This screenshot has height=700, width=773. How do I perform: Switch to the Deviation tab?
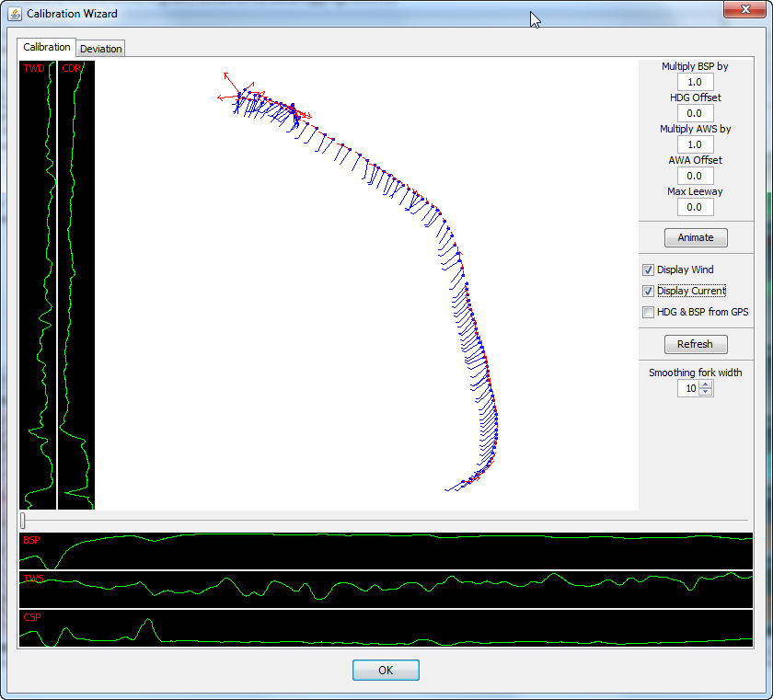click(x=100, y=48)
